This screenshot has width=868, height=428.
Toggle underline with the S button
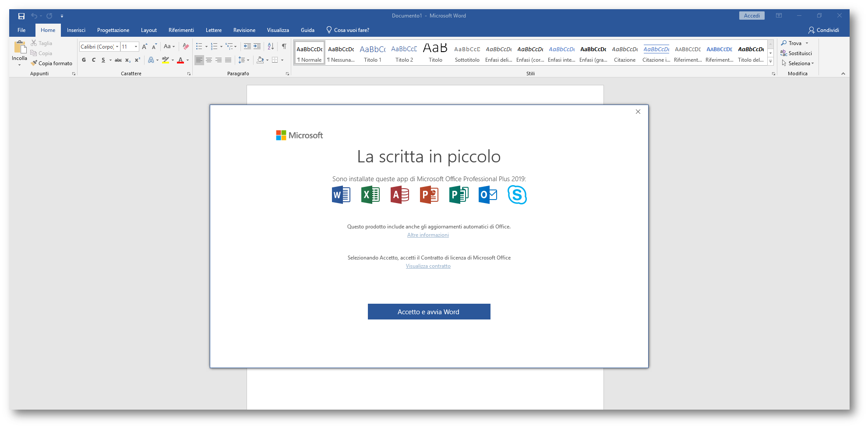tap(103, 60)
